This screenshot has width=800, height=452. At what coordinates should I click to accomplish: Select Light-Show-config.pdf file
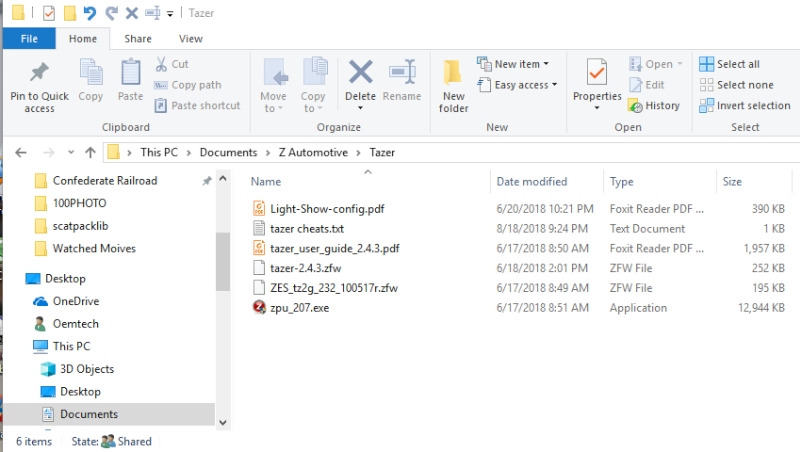point(328,209)
